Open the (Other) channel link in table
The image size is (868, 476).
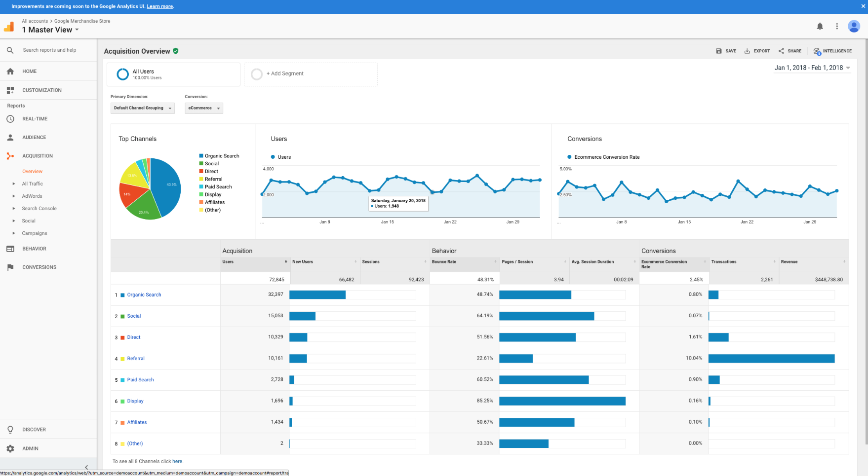click(135, 443)
